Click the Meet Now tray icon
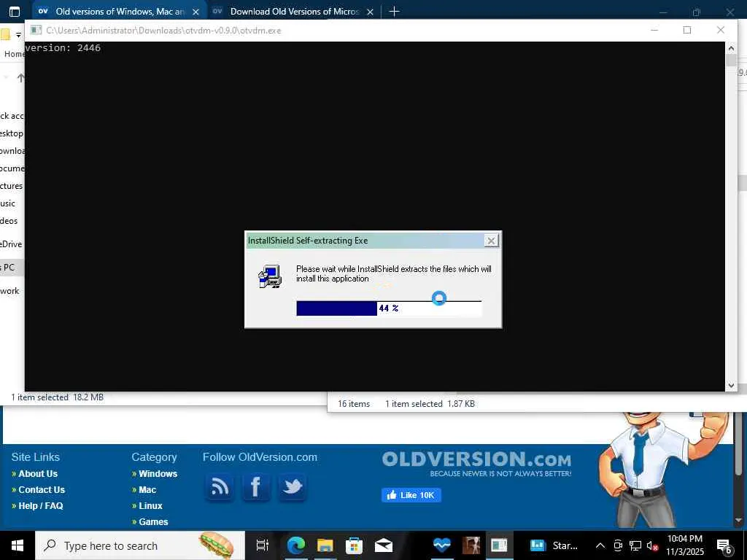Screen dimensions: 747x560 [x=617, y=545]
